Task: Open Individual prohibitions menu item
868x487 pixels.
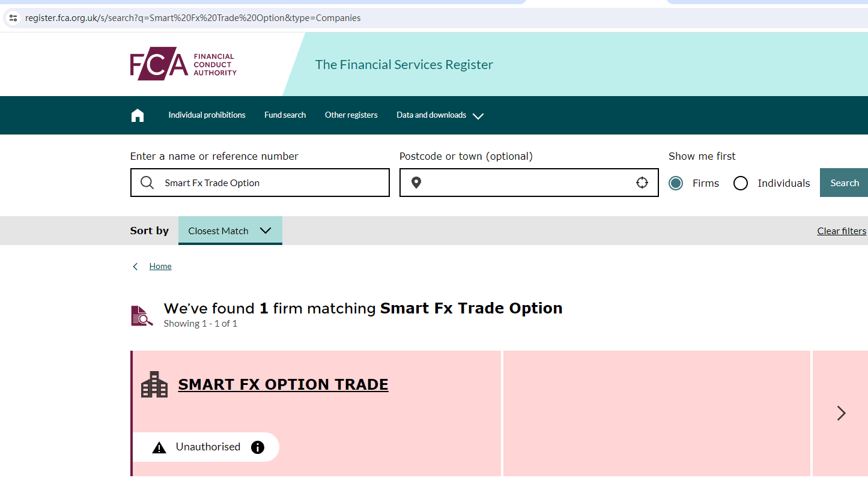Action: coord(207,115)
